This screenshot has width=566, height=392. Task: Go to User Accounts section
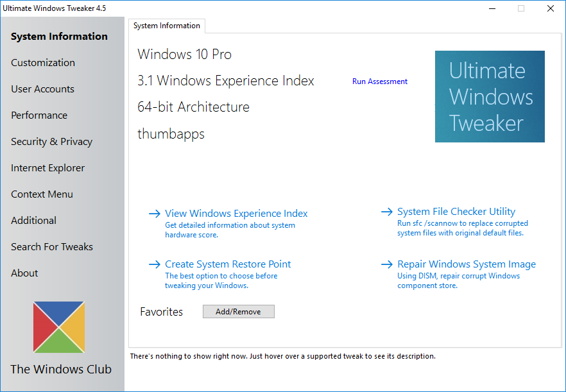42,89
